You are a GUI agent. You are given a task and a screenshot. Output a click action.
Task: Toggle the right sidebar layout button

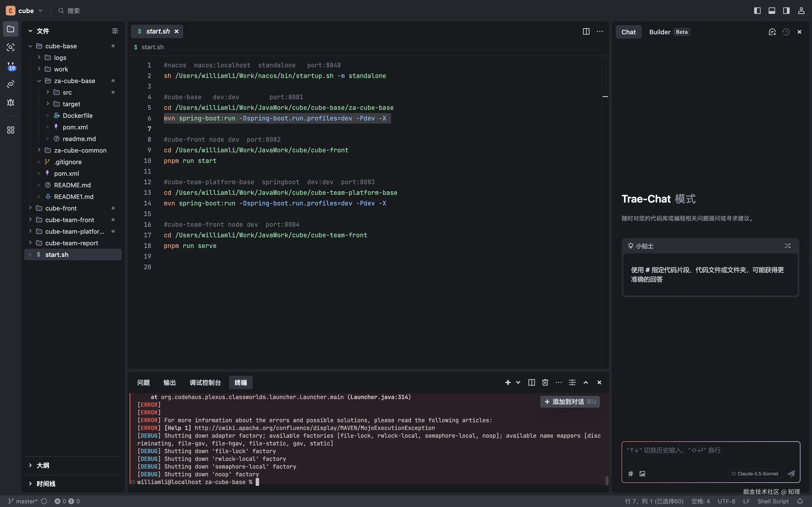click(786, 11)
